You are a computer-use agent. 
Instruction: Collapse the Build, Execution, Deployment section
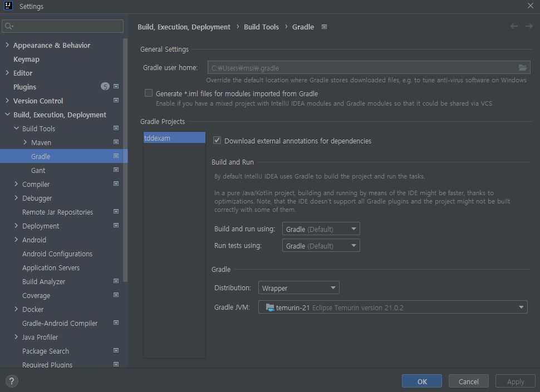[x=6, y=115]
